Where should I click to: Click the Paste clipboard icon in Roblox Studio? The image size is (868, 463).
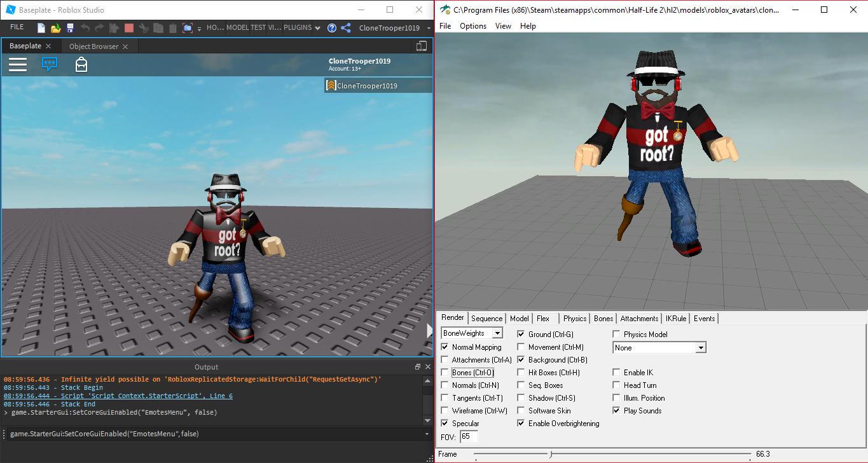(x=172, y=28)
